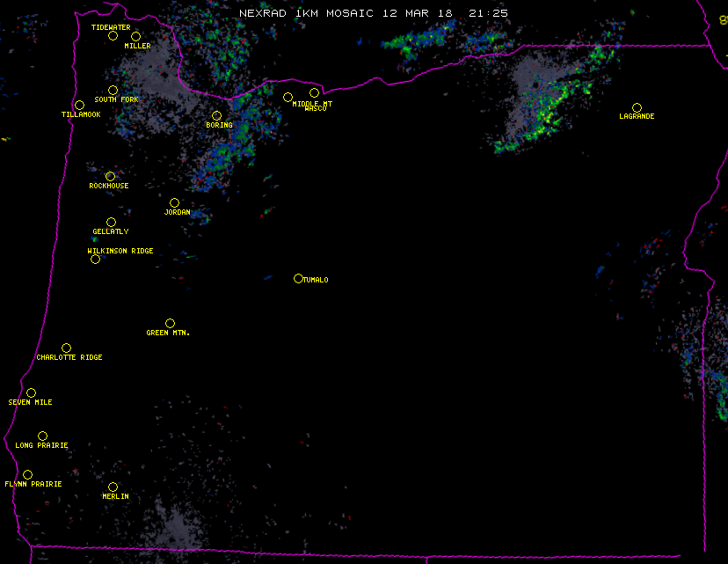The width and height of the screenshot is (728, 564).
Task: Click the Tumalo station circle marker
Action: pos(298,278)
